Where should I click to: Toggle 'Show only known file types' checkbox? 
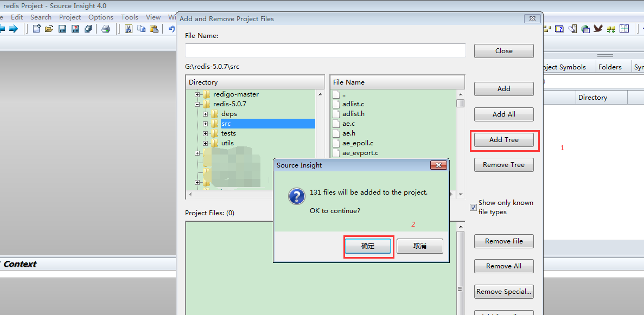tap(473, 208)
